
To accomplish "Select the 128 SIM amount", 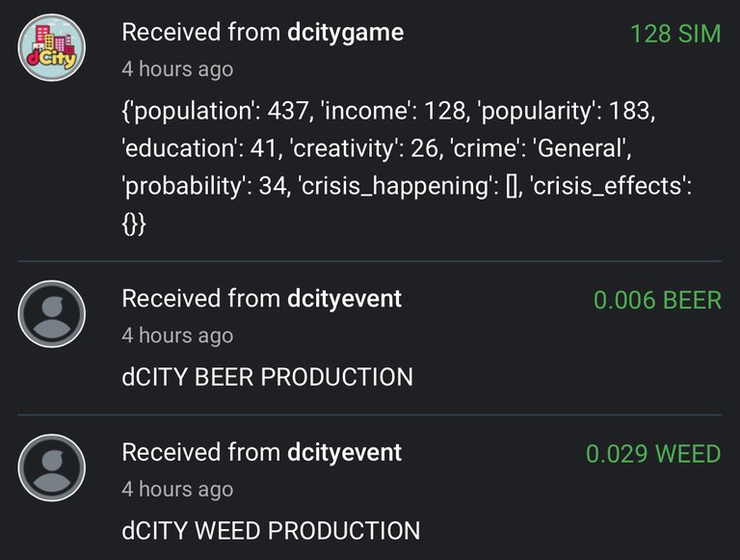I will [675, 34].
